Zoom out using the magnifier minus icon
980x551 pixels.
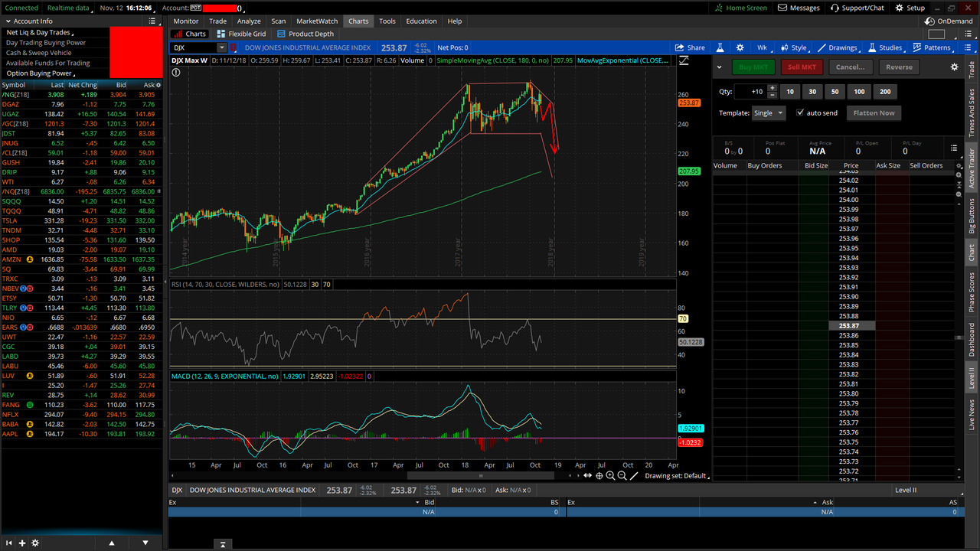[x=622, y=476]
